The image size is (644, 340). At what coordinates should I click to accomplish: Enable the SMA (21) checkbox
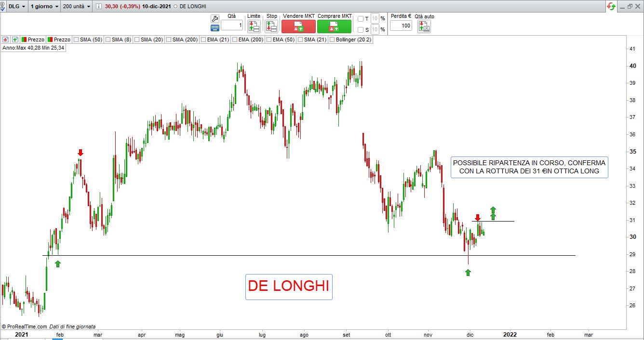300,40
